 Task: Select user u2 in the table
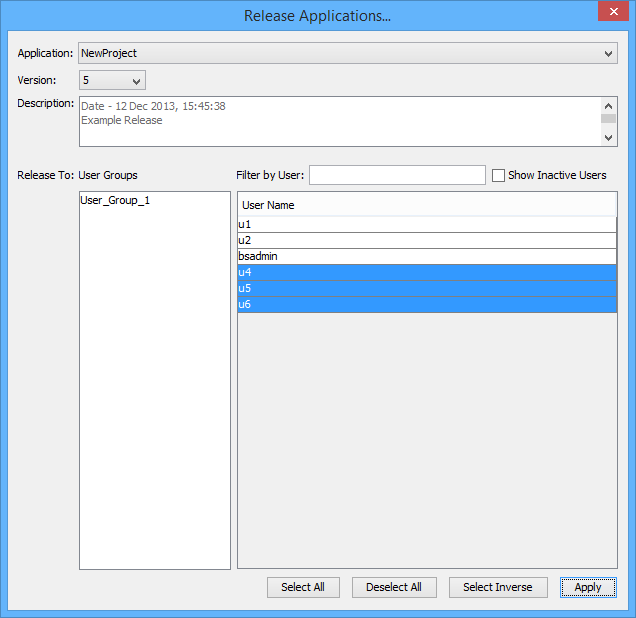(x=427, y=241)
